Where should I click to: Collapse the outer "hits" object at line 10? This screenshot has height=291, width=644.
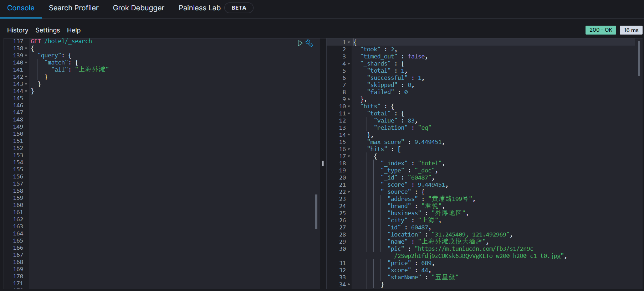coord(349,106)
